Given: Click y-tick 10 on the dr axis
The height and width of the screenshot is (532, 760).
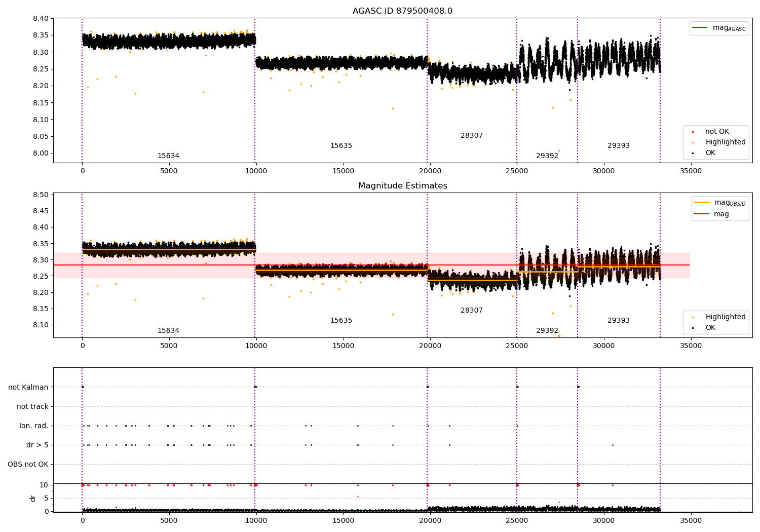Looking at the screenshot, I should tap(44, 485).
